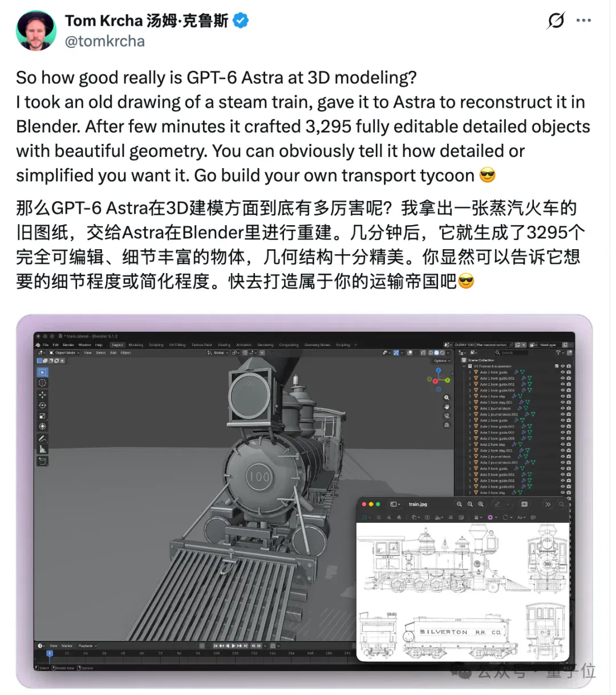Open the Object Mode dropdown
The height and width of the screenshot is (695, 616).
click(64, 352)
